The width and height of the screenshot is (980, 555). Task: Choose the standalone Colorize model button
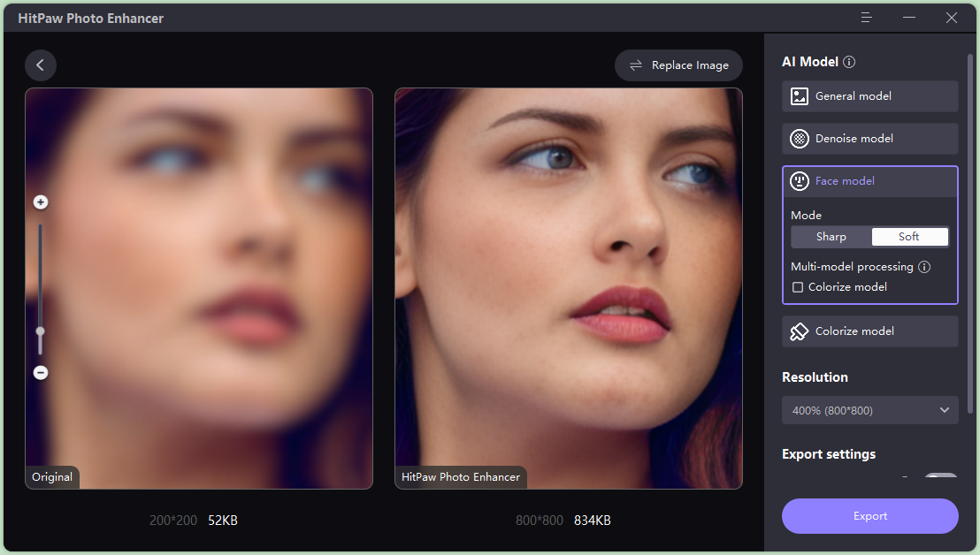[870, 331]
